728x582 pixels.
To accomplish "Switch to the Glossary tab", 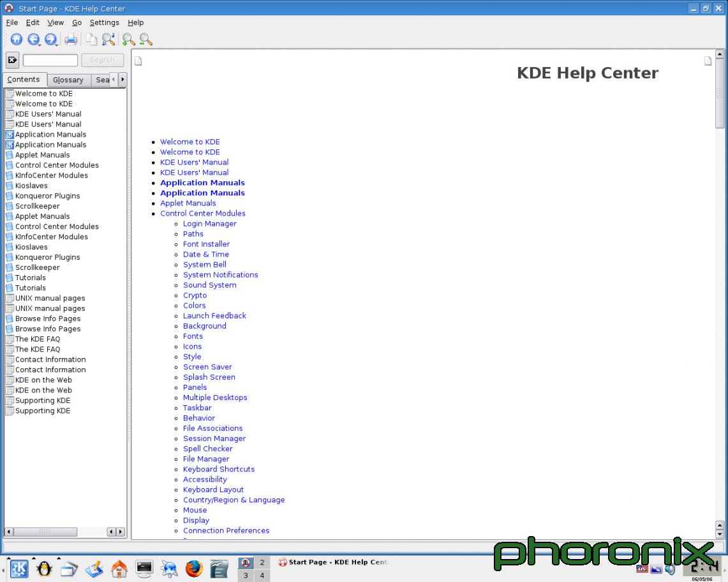I will click(x=68, y=80).
